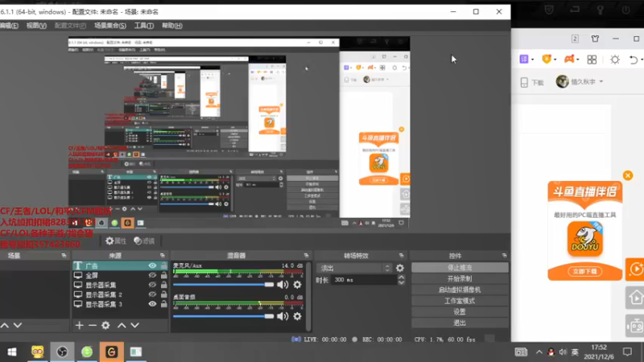Open the 桌面音频 audio settings gear

[x=297, y=316]
